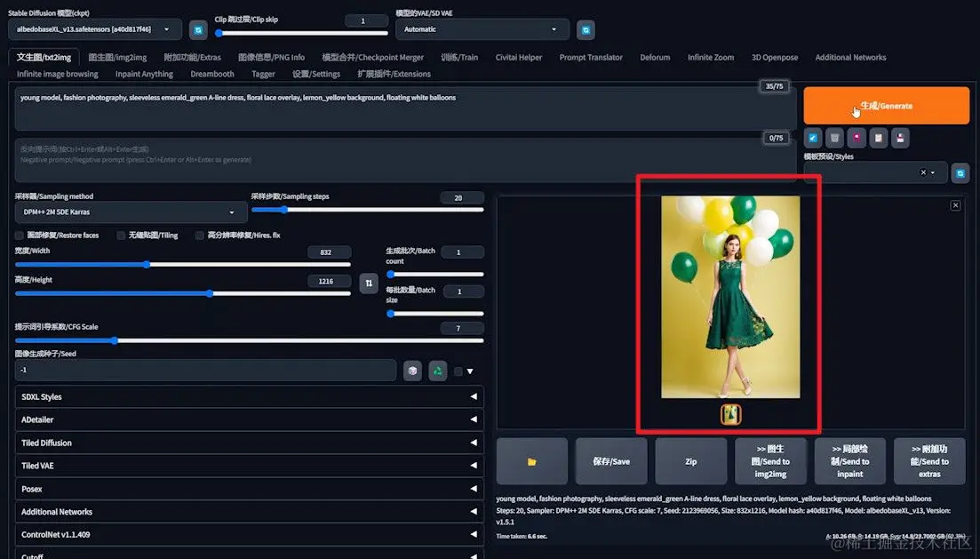Open the Inpaint Anything tab
Viewport: 980px width, 559px height.
pyautogui.click(x=144, y=74)
